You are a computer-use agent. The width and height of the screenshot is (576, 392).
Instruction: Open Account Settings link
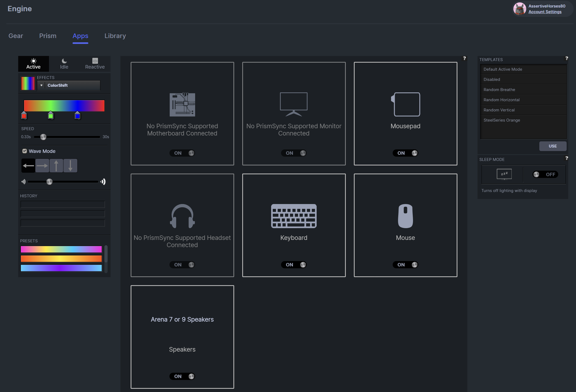pyautogui.click(x=545, y=12)
